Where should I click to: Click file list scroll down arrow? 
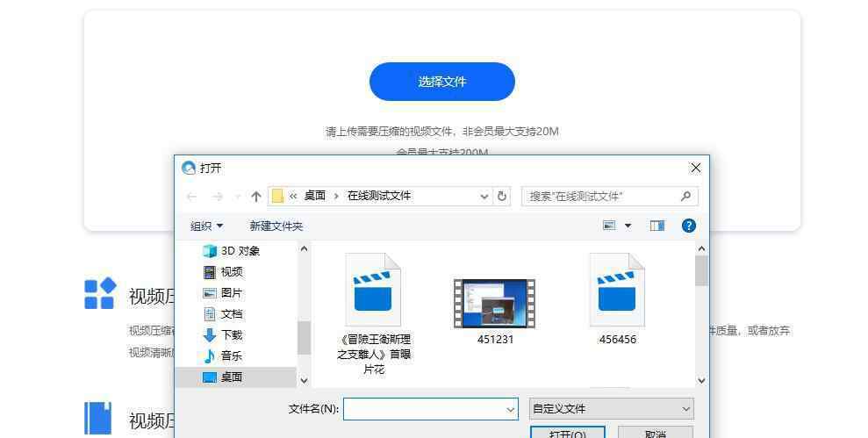(701, 380)
